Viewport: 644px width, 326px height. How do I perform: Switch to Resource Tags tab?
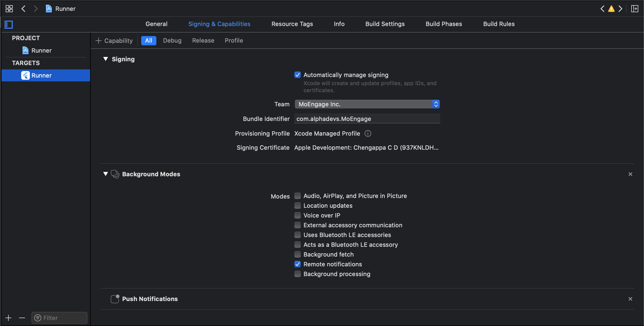pyautogui.click(x=292, y=24)
